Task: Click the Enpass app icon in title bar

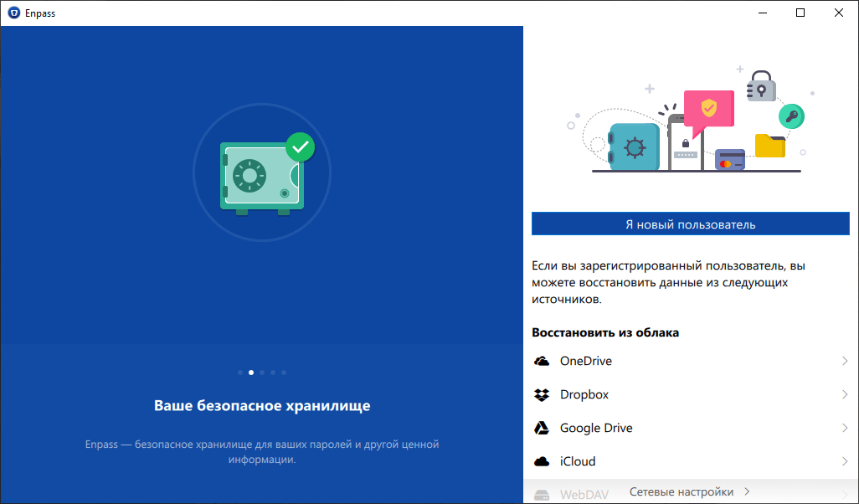Action: pos(13,13)
